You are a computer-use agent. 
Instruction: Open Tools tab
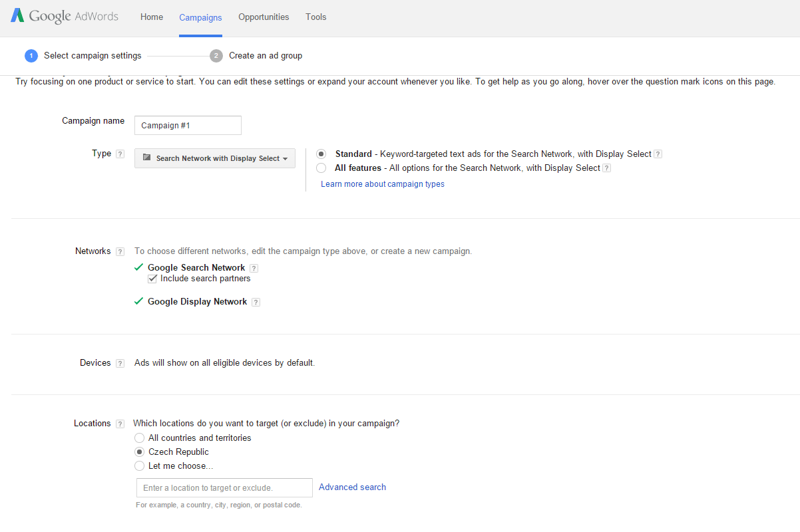tap(316, 17)
